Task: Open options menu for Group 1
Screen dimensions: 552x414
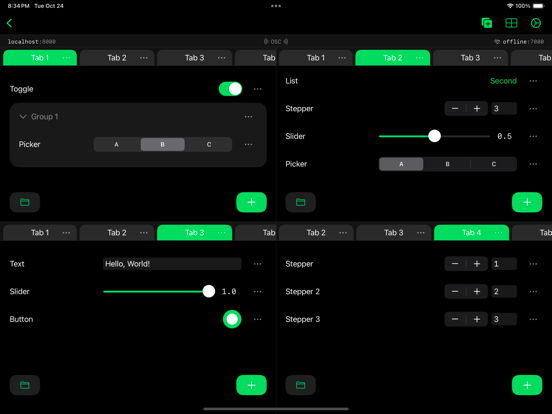Action: point(248,117)
